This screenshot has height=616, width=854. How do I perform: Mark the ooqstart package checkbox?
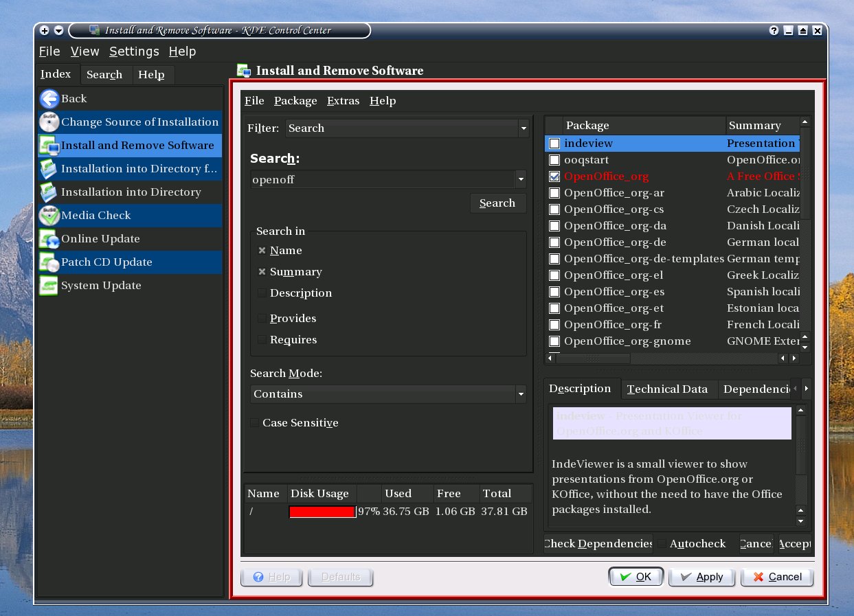pos(554,160)
